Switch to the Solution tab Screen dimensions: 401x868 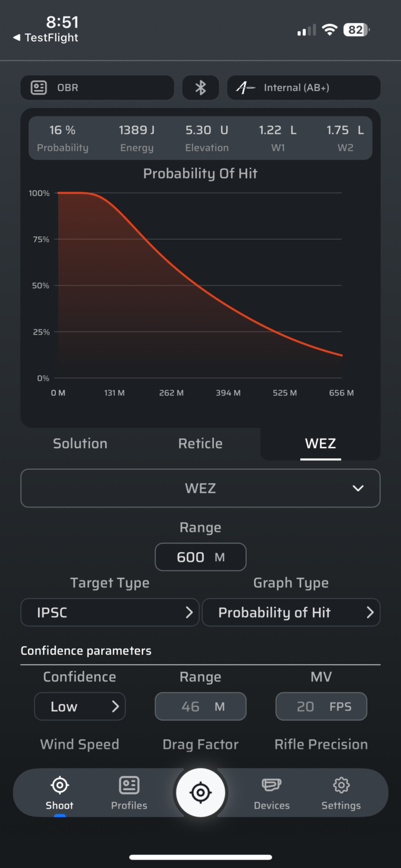pos(80,444)
